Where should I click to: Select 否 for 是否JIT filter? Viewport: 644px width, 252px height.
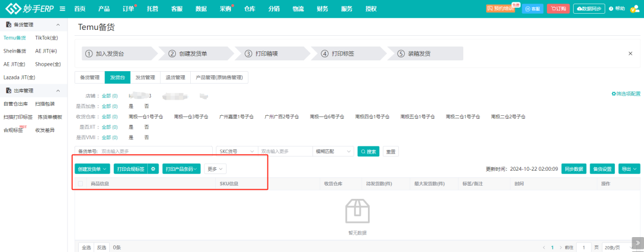pos(147,127)
